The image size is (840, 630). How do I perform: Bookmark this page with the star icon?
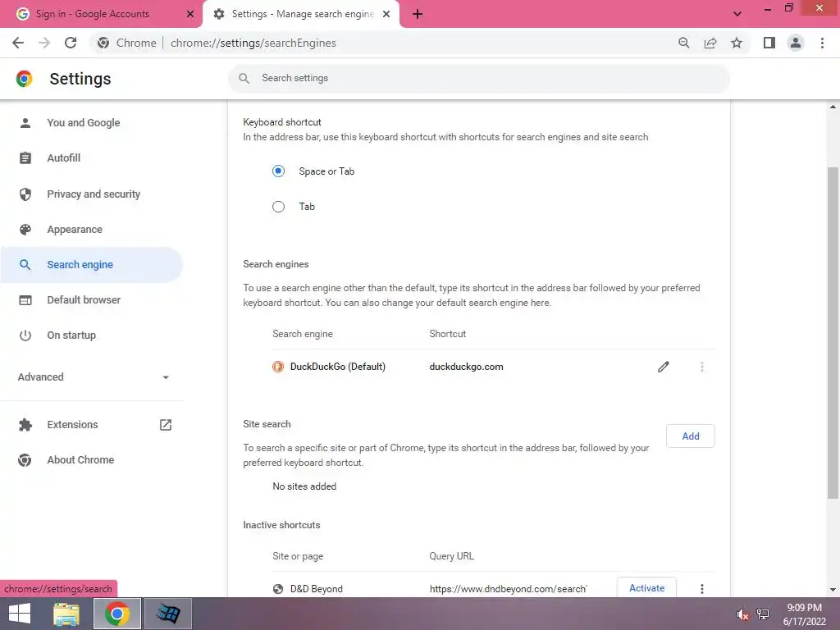[737, 43]
